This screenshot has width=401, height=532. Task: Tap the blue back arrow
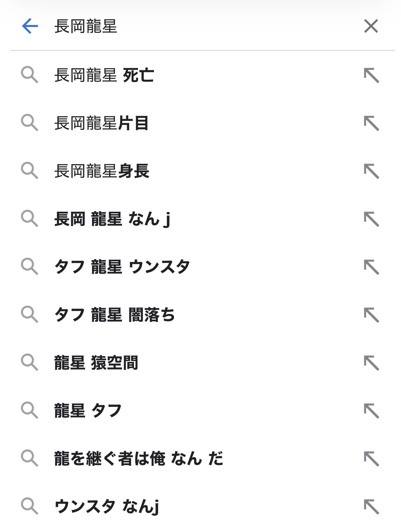point(30,26)
